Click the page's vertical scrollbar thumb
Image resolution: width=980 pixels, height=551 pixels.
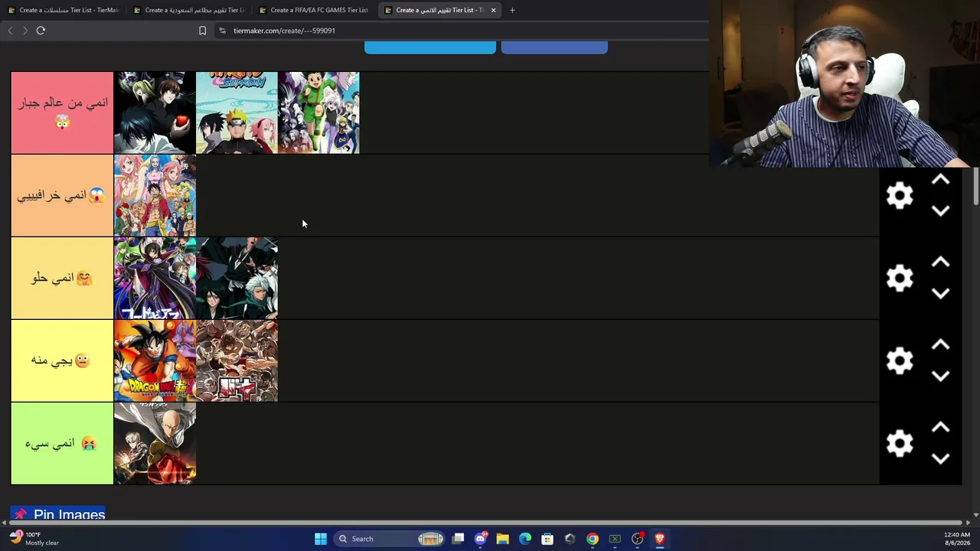click(x=975, y=185)
